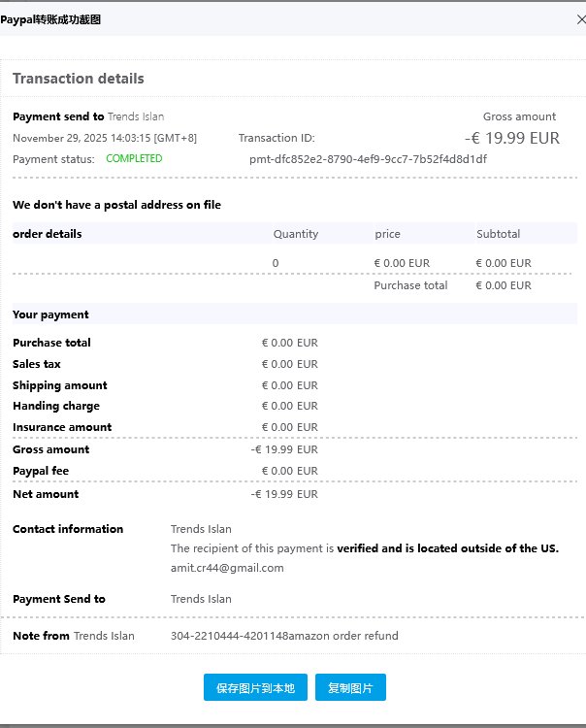Viewport: 586px width, 728px height.
Task: Click the order details column header
Action: [48, 234]
